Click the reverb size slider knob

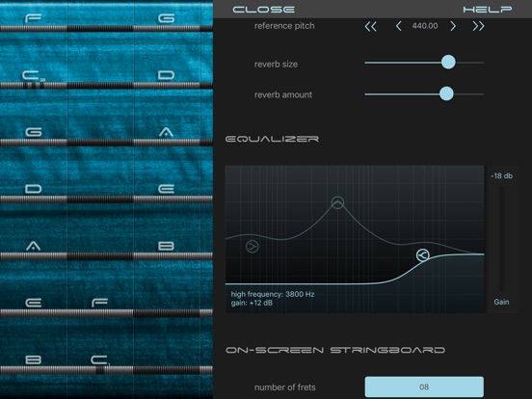pos(448,62)
